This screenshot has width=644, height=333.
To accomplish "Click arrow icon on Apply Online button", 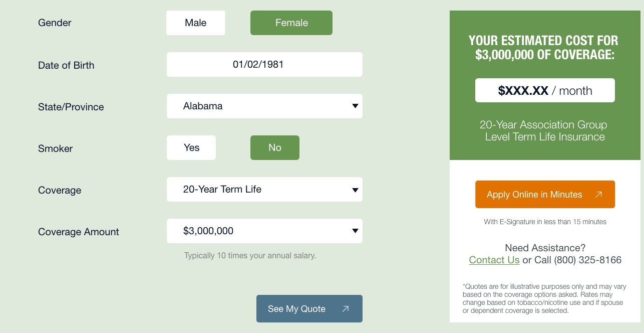I will (x=598, y=195).
